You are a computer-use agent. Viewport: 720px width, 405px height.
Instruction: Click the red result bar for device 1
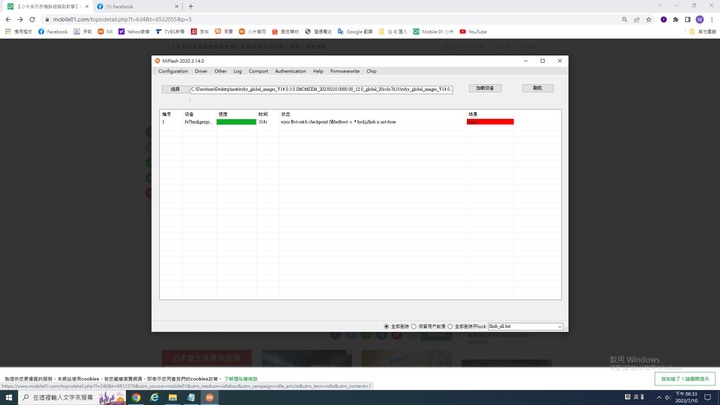(x=490, y=122)
